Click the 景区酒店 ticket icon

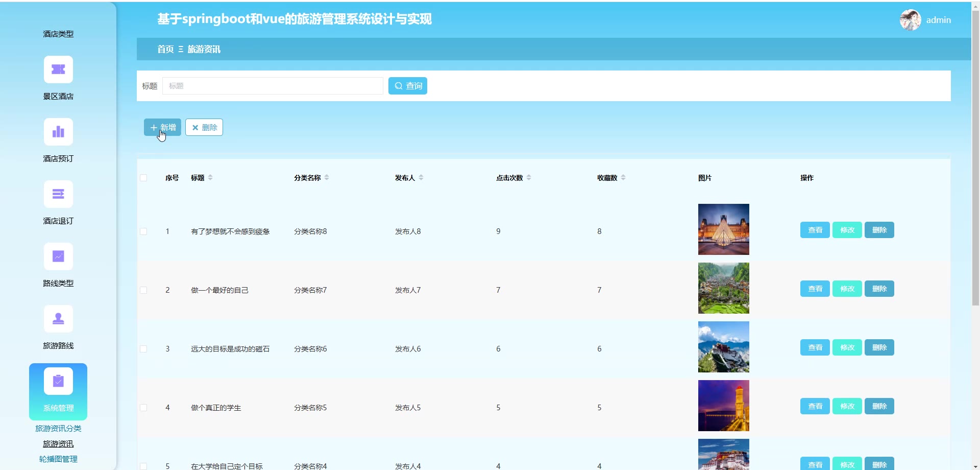58,69
